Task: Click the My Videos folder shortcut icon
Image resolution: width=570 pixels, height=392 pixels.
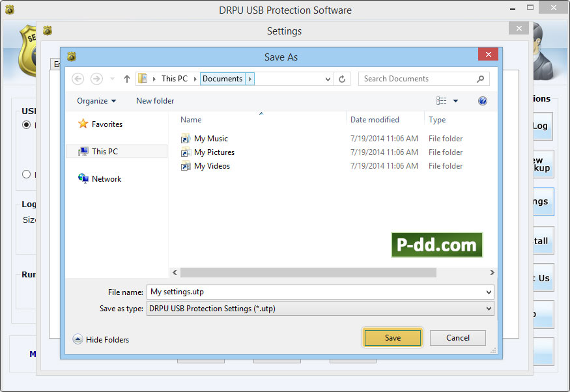Action: point(186,166)
